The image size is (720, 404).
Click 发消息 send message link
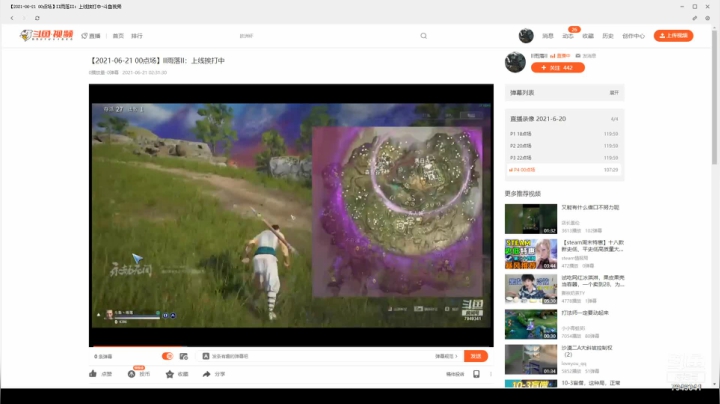pyautogui.click(x=586, y=56)
